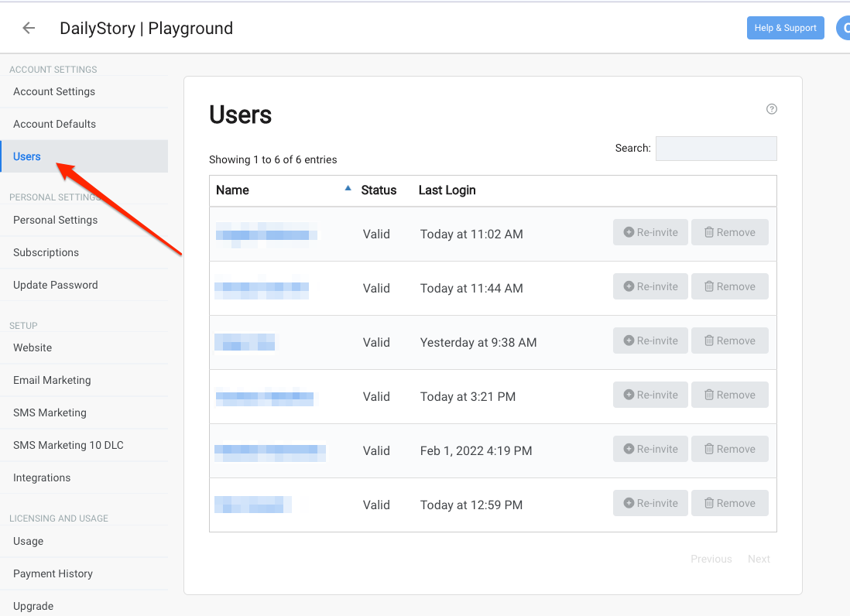This screenshot has height=616, width=850.
Task: Open Integrations page
Action: click(84, 477)
